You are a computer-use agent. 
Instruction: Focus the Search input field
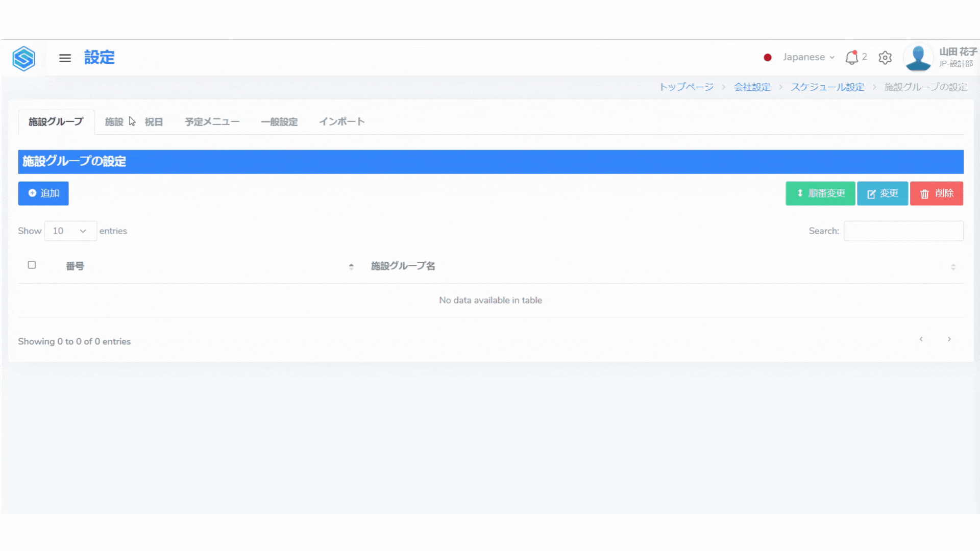903,231
